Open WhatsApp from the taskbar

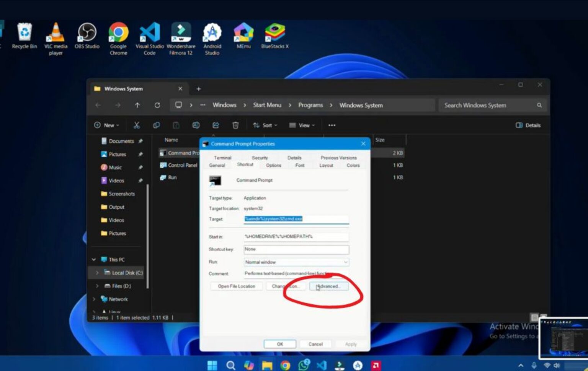point(303,365)
